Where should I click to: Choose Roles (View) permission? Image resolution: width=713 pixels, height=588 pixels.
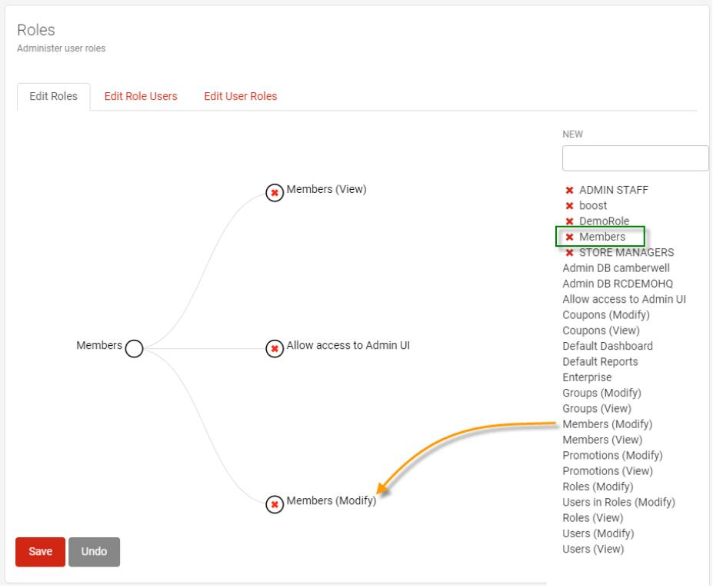click(592, 518)
